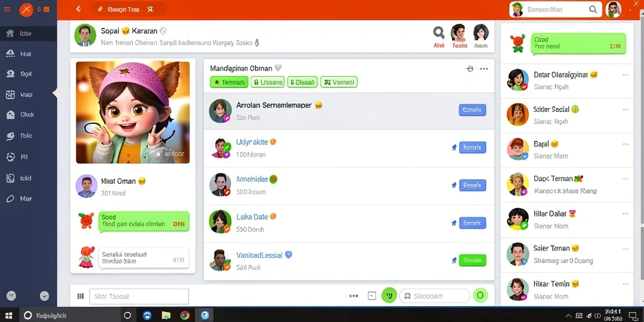
Task: Click the green circle button at bar end
Action: [x=480, y=296]
